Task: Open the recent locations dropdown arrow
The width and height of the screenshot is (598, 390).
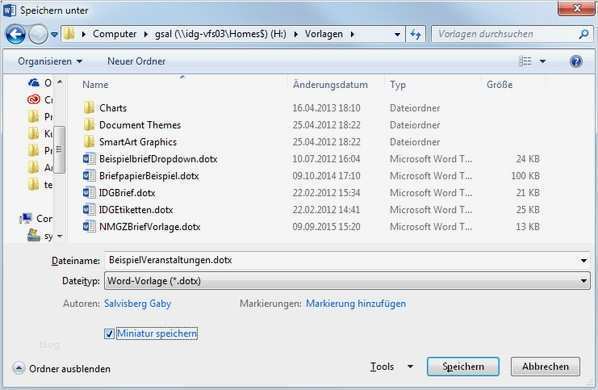Action: 54,35
